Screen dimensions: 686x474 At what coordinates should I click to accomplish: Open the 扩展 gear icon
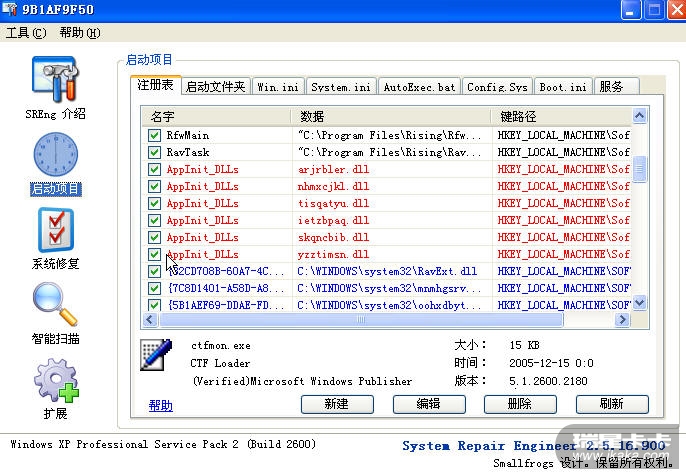56,380
